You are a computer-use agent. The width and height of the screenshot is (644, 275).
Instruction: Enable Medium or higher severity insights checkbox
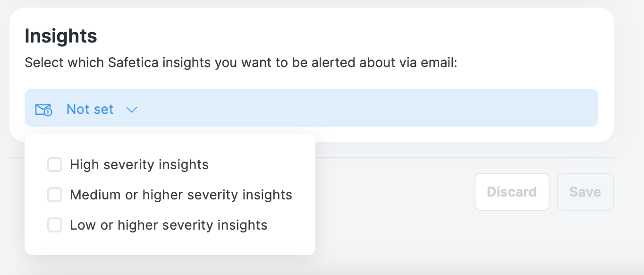coord(55,195)
